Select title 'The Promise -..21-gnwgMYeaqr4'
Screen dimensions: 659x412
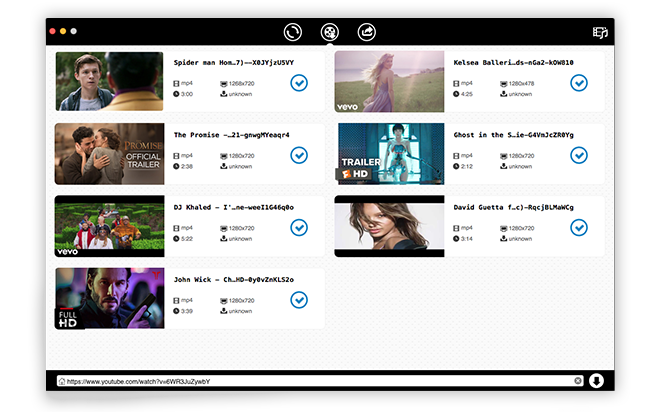pos(232,135)
